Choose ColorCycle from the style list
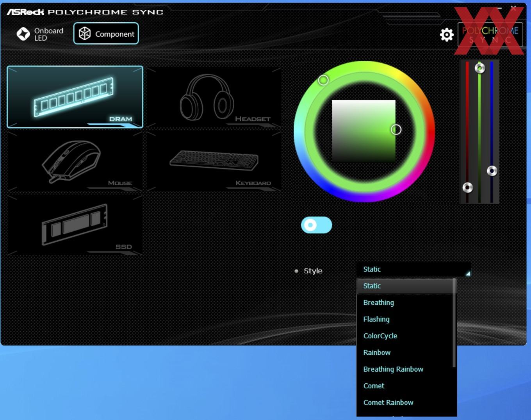531x420 pixels. [x=405, y=336]
